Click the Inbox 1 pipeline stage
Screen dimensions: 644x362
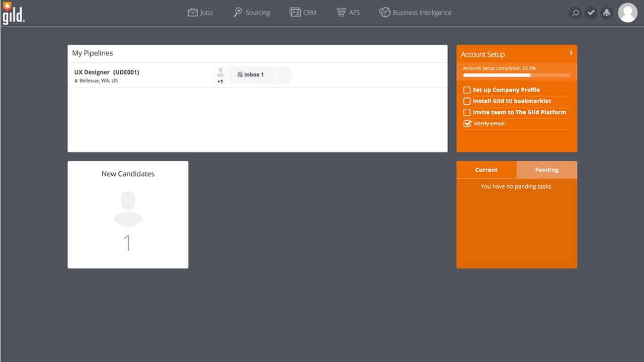(x=251, y=75)
